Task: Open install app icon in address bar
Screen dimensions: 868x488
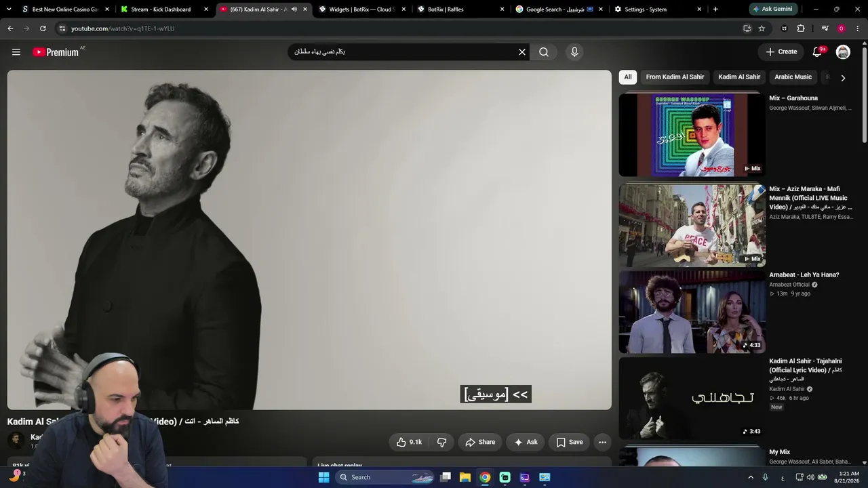Action: (747, 28)
